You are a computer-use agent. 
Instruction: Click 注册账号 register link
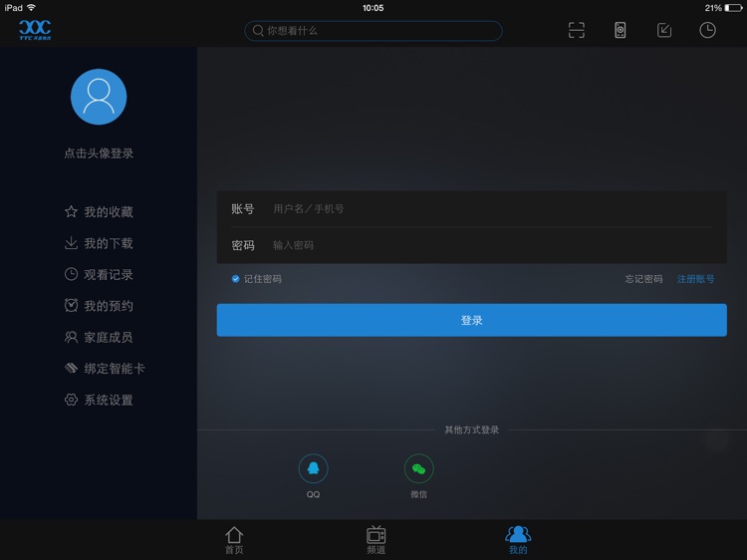tap(695, 279)
